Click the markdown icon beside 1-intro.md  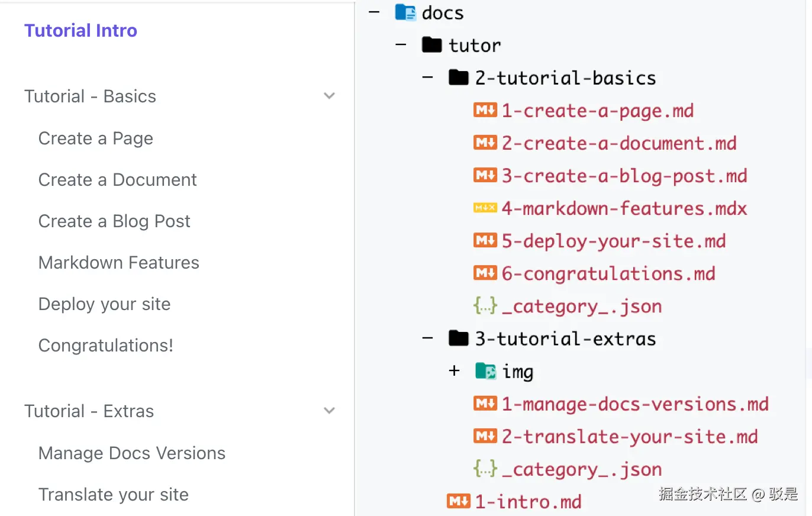458,501
